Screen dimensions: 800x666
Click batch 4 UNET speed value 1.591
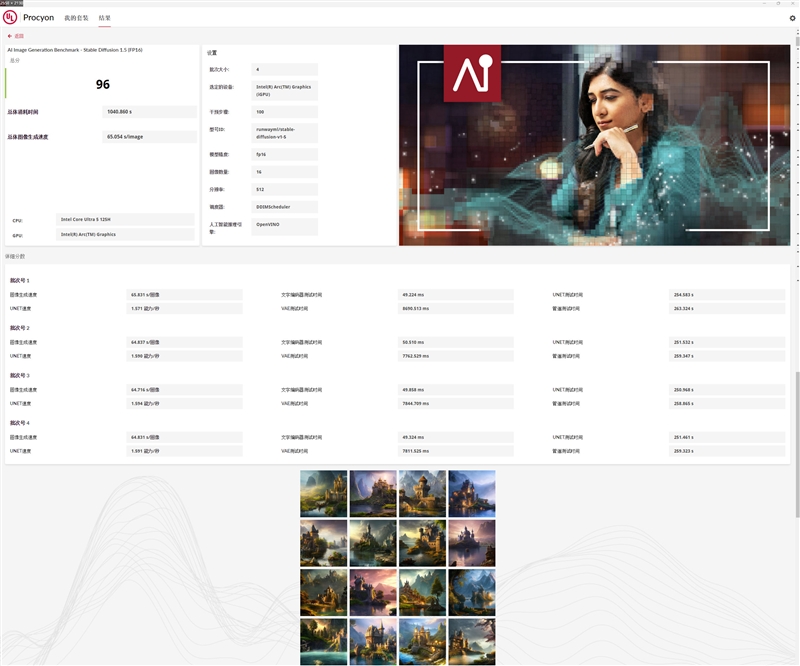point(184,451)
